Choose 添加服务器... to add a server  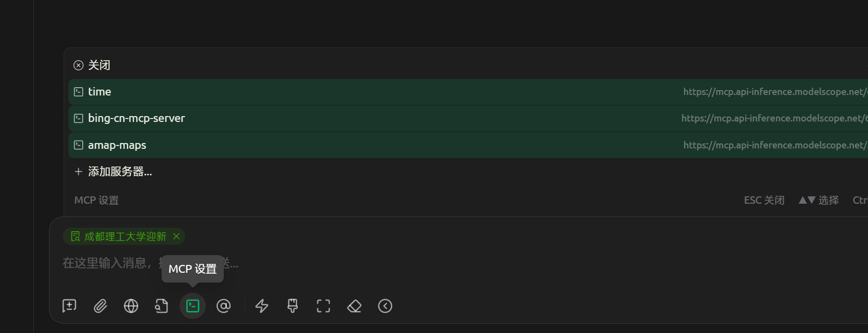[x=119, y=172]
